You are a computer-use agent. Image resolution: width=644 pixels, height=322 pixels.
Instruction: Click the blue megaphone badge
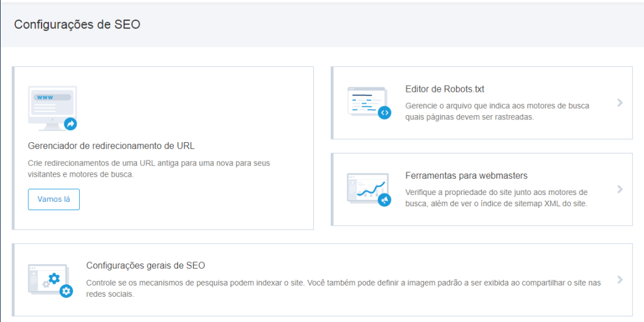[384, 200]
